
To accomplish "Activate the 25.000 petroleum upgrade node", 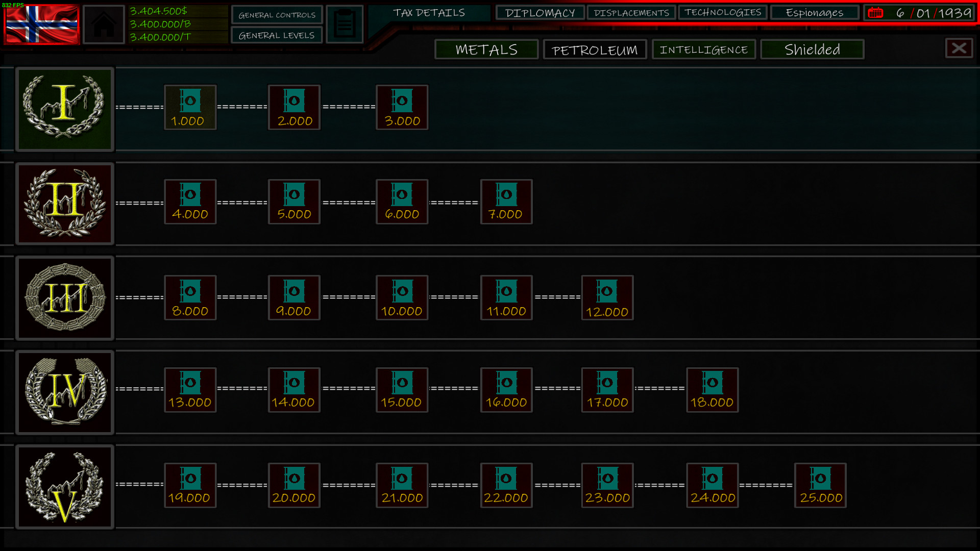I will click(x=820, y=485).
